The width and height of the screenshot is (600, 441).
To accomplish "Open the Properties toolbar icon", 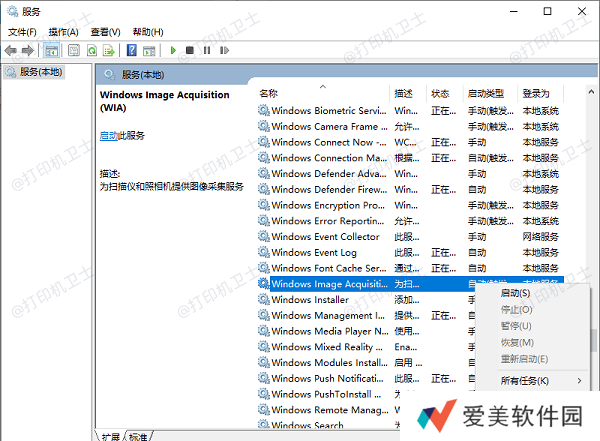I will pyautogui.click(x=73, y=50).
